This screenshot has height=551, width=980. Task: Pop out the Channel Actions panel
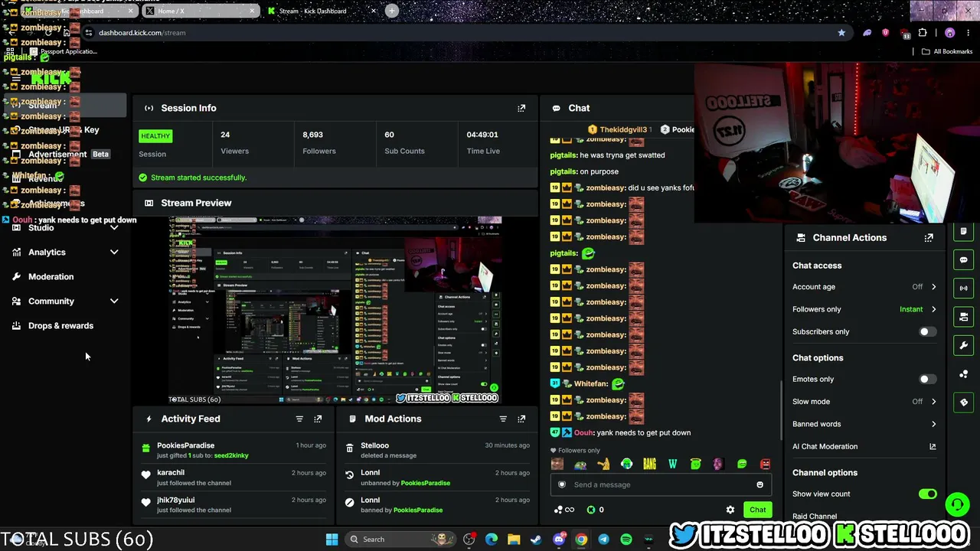pos(929,237)
